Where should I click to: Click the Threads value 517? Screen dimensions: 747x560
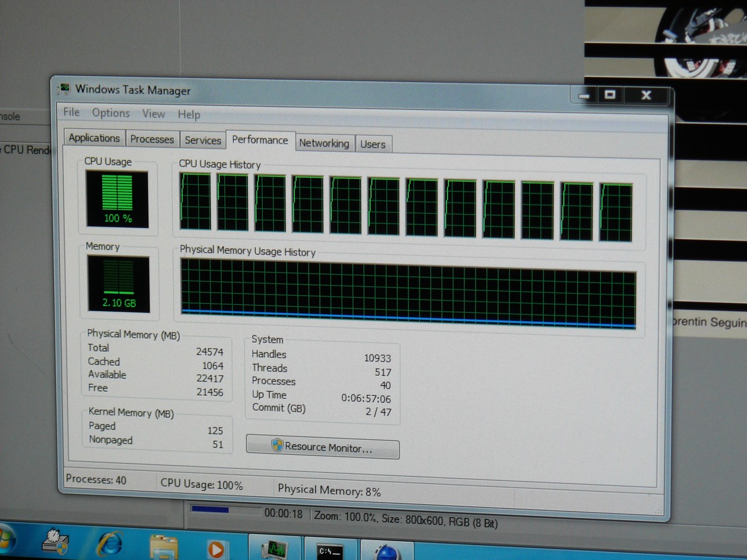pos(383,372)
